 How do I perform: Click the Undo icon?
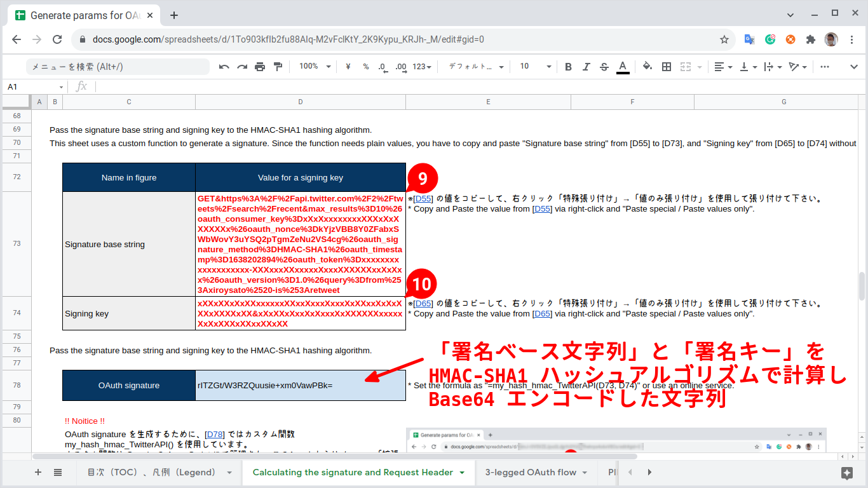[x=224, y=66]
